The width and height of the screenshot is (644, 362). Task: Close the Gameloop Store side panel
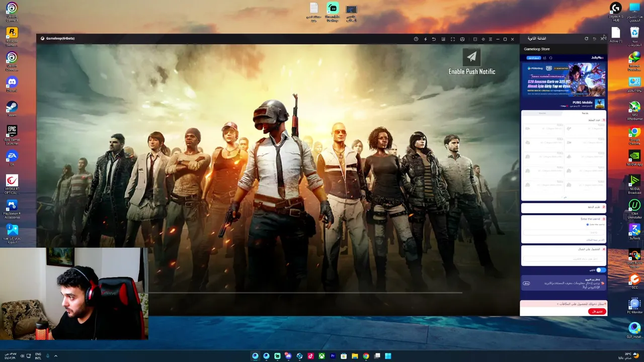click(x=603, y=38)
